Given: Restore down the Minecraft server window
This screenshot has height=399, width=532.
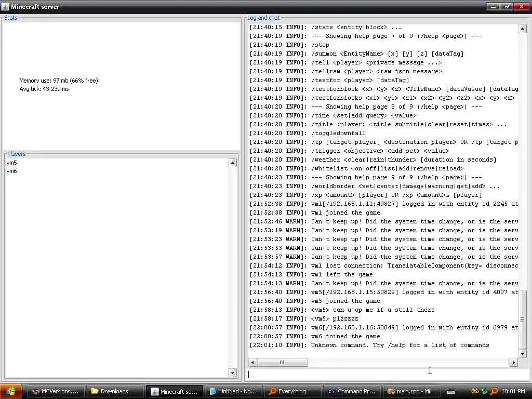Looking at the screenshot, I should [507, 6].
